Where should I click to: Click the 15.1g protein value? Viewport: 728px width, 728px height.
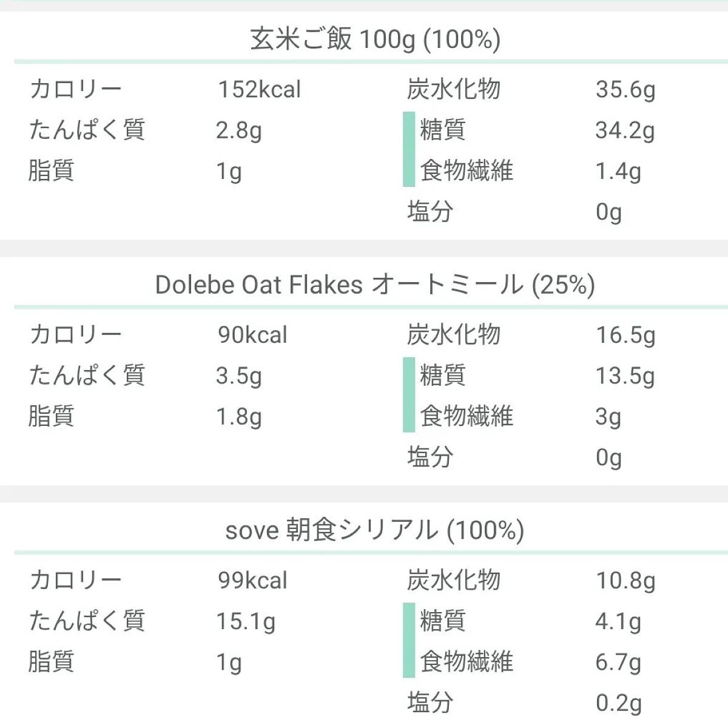[x=245, y=621]
